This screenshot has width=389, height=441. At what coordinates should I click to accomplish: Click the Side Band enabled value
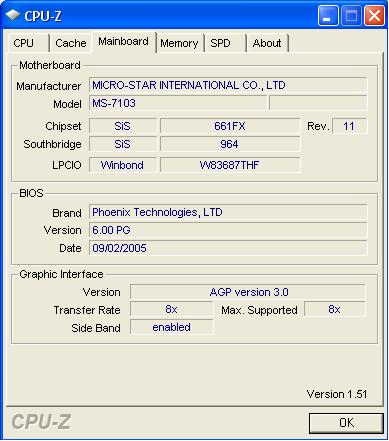[x=171, y=328]
